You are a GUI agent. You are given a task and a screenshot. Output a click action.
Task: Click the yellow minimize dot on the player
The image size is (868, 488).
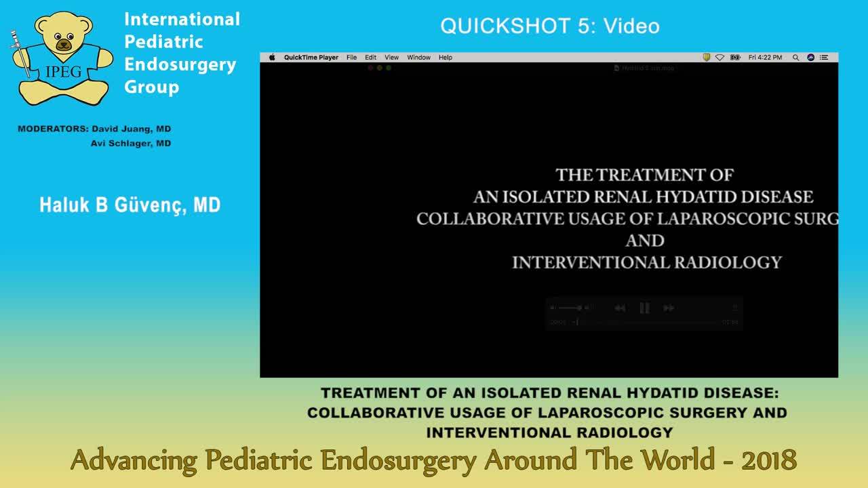379,68
